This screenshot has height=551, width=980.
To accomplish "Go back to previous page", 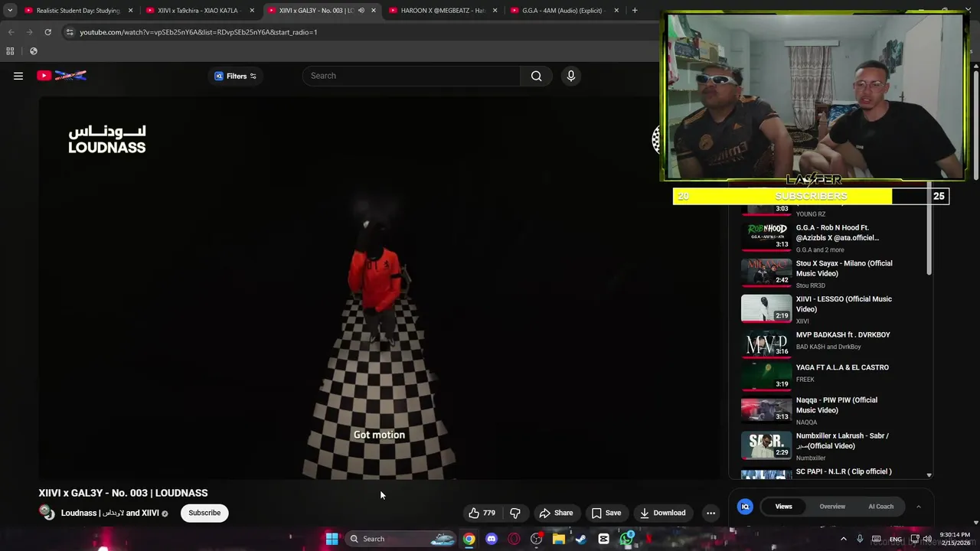I will (x=11, y=32).
